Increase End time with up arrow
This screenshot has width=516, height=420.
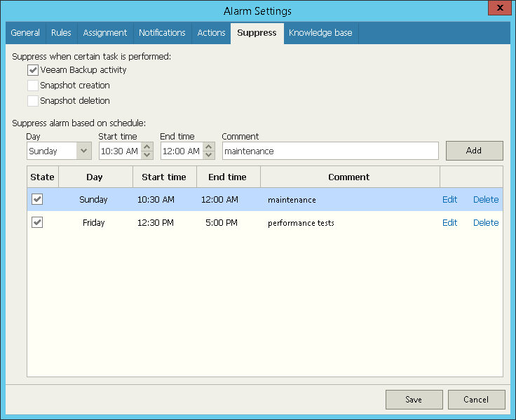coord(209,147)
